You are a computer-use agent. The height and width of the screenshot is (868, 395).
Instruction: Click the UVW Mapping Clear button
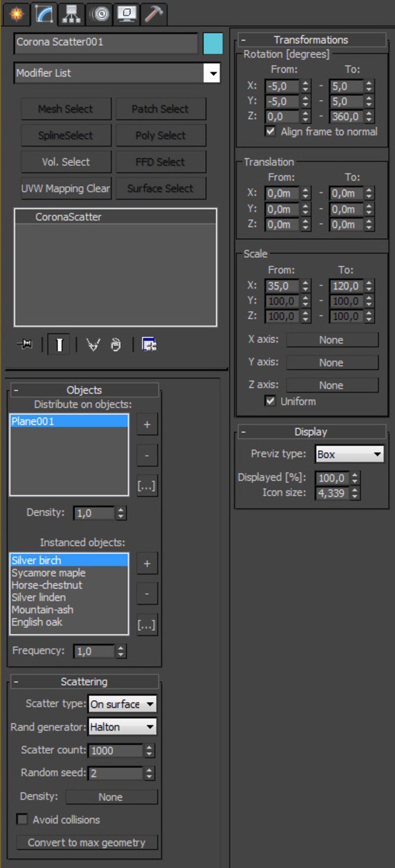tap(66, 188)
